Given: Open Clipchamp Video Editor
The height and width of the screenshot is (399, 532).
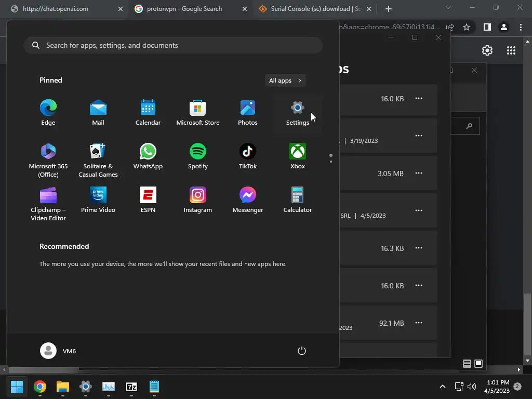Looking at the screenshot, I should tap(48, 204).
